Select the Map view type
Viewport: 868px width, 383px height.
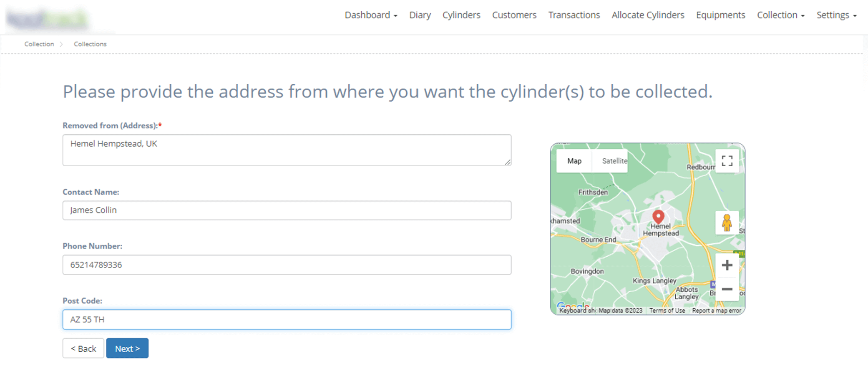pyautogui.click(x=574, y=161)
